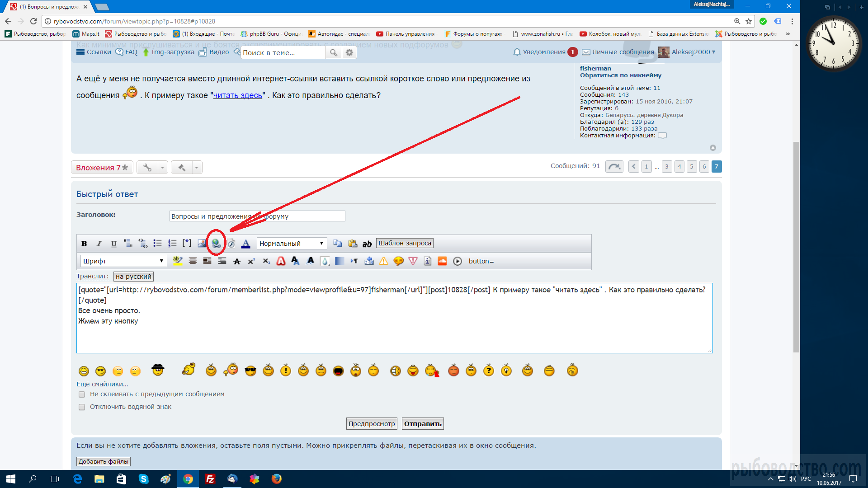Apply text highlight with the yellow marker icon
Image resolution: width=868 pixels, height=488 pixels.
178,261
